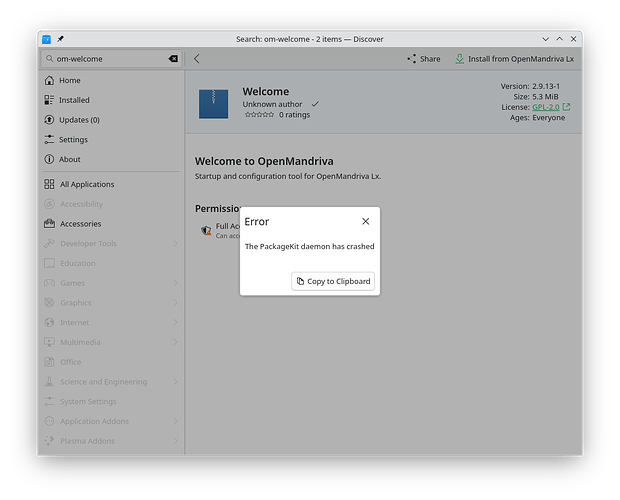This screenshot has height=500, width=620.
Task: Click the pin icon in titlebar
Action: point(60,39)
